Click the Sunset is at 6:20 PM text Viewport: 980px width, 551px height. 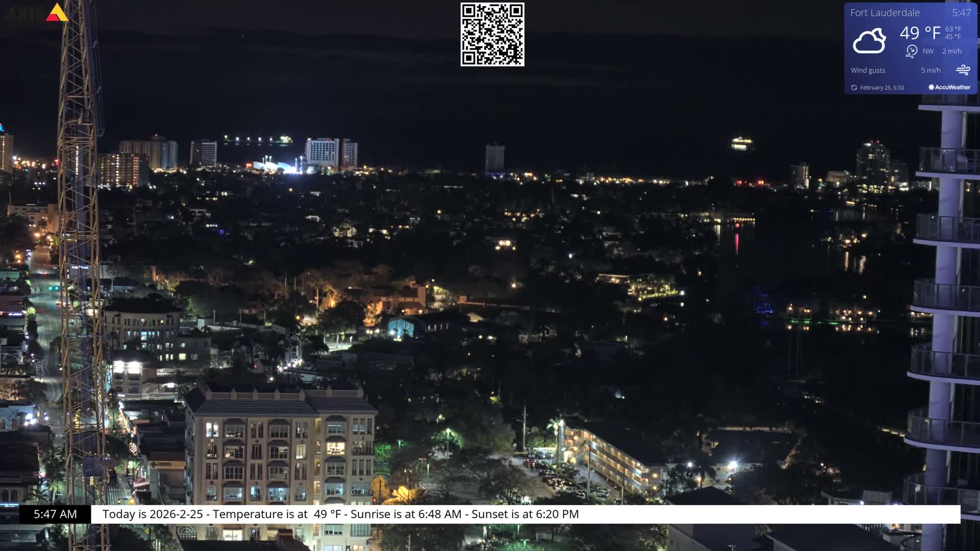click(525, 514)
